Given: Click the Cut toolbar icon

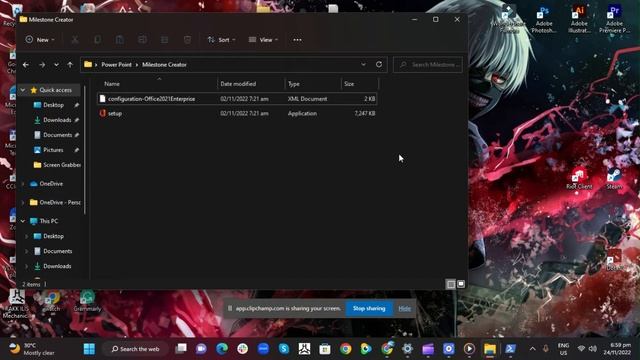Looking at the screenshot, I should [x=75, y=40].
